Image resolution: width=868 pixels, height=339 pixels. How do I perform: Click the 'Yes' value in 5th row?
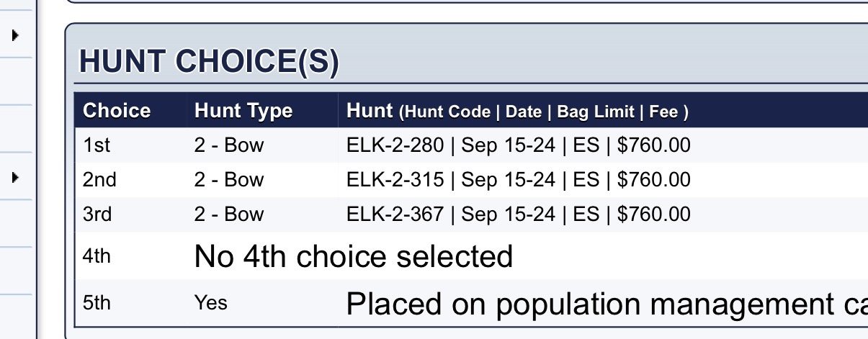tap(210, 303)
